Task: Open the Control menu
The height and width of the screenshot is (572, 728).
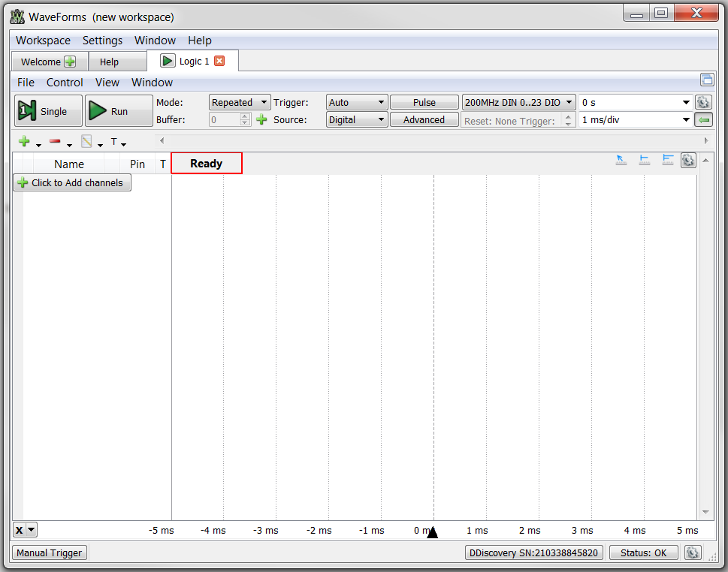Action: (65, 82)
